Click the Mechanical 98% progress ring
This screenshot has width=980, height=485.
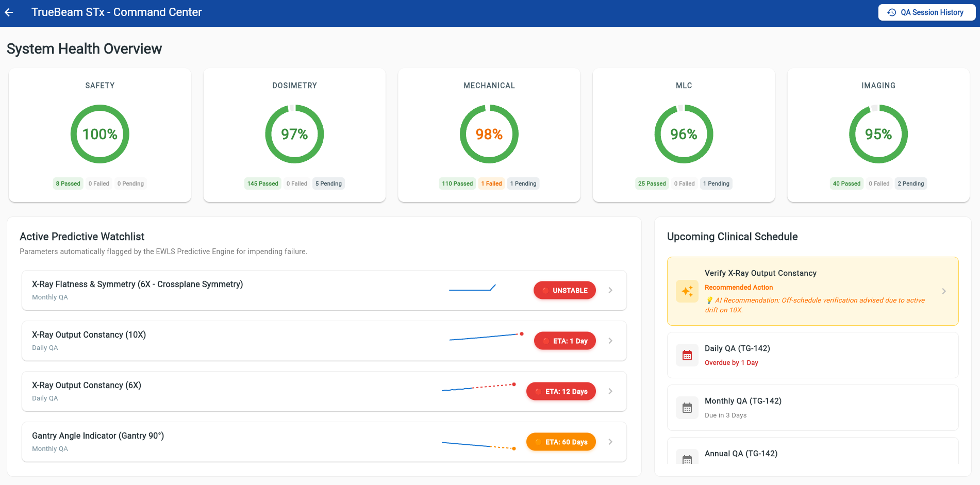point(489,134)
